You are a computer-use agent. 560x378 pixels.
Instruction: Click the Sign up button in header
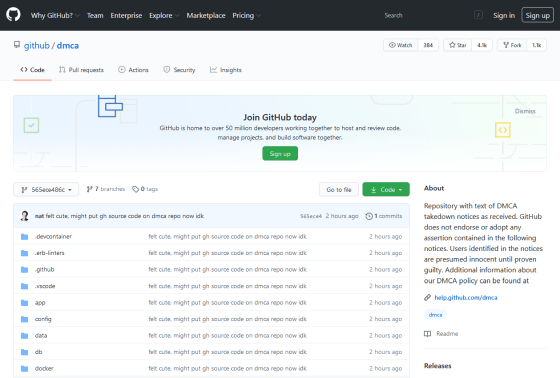538,15
